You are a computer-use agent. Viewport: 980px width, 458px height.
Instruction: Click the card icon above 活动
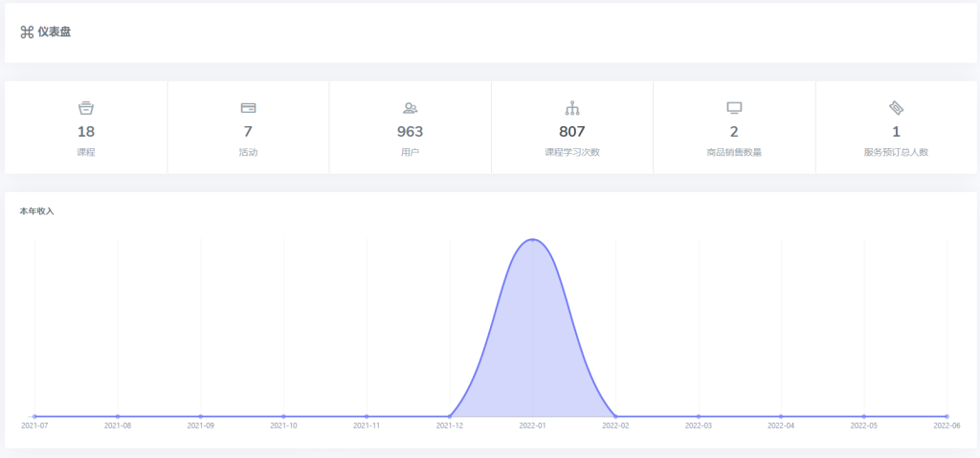[248, 108]
